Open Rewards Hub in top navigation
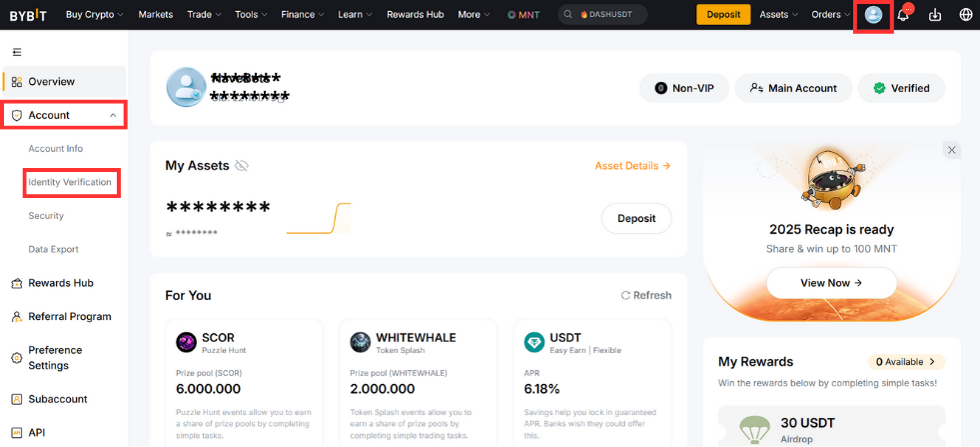 (x=415, y=14)
